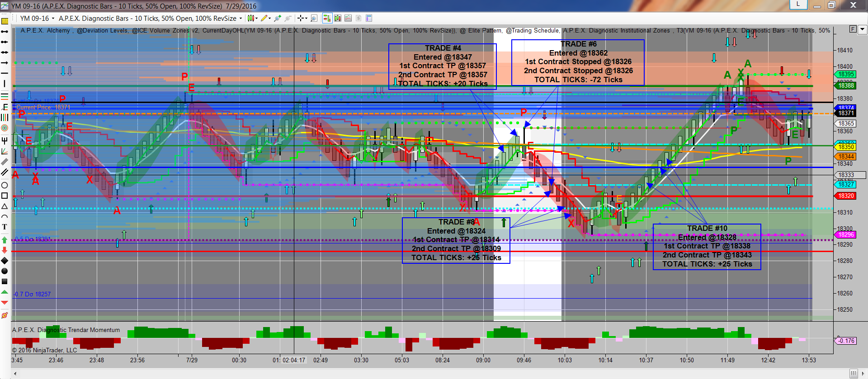Click the yellow 18350 price marker
The height and width of the screenshot is (379, 868).
tap(846, 147)
